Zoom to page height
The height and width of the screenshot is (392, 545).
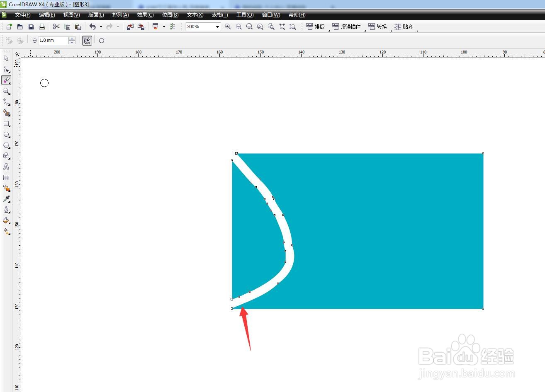(293, 27)
